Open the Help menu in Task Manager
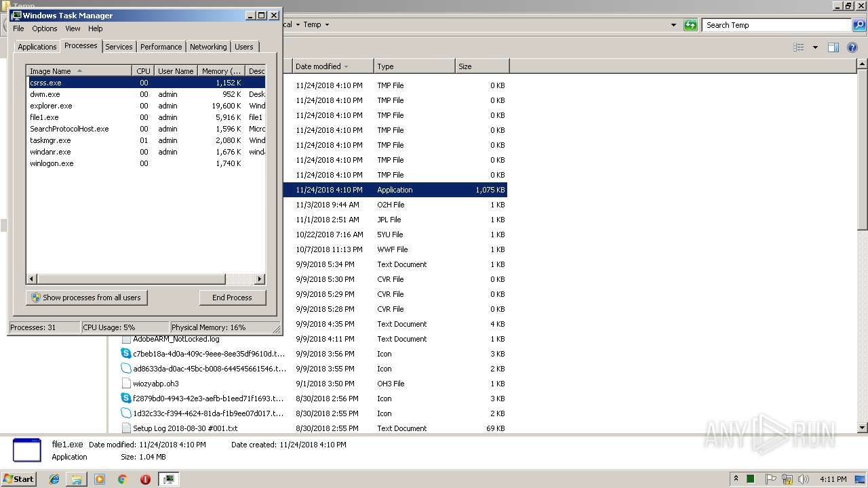The image size is (868, 488). tap(96, 28)
